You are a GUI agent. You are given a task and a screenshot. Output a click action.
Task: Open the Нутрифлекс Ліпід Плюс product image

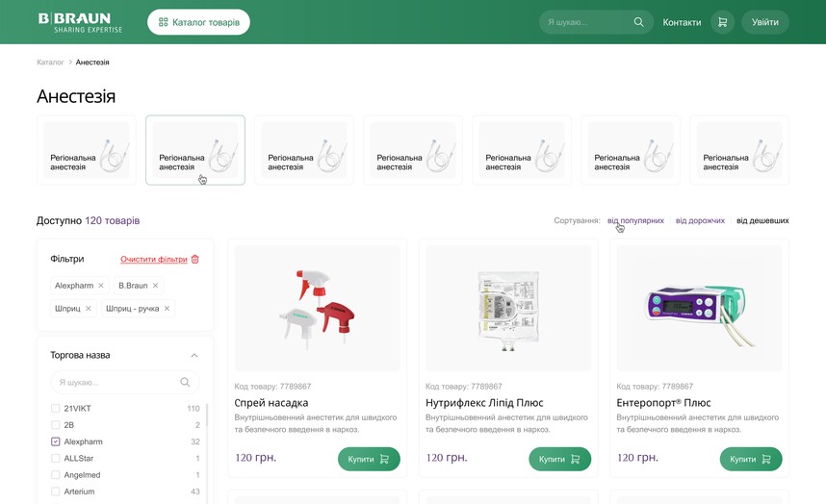click(x=508, y=309)
